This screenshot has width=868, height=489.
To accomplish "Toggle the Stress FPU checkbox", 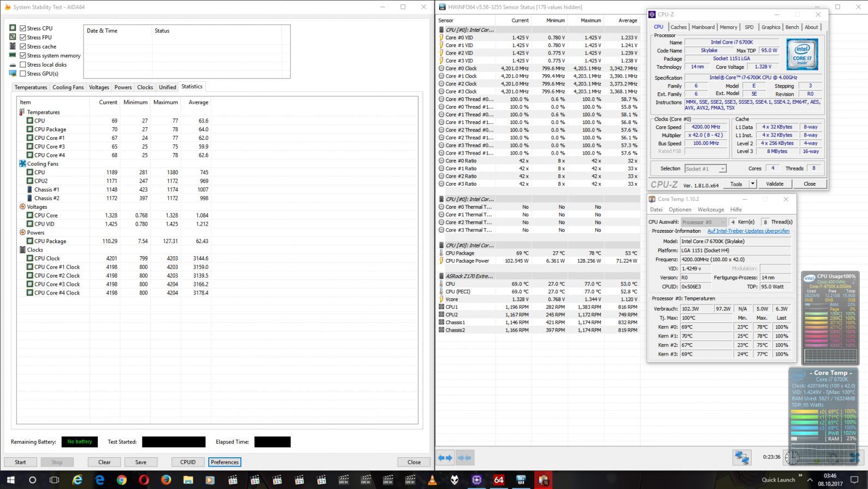I will (23, 37).
